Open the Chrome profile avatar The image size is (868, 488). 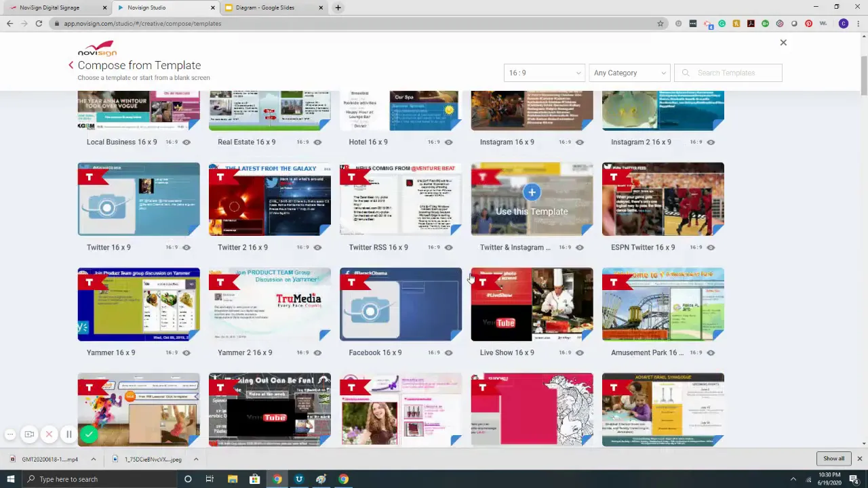pyautogui.click(x=844, y=24)
